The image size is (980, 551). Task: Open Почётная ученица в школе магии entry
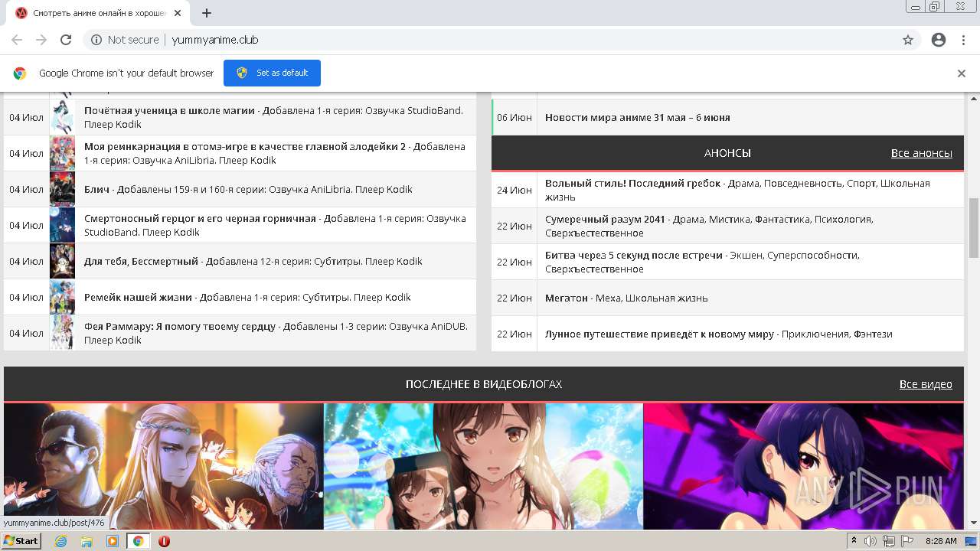coord(169,111)
